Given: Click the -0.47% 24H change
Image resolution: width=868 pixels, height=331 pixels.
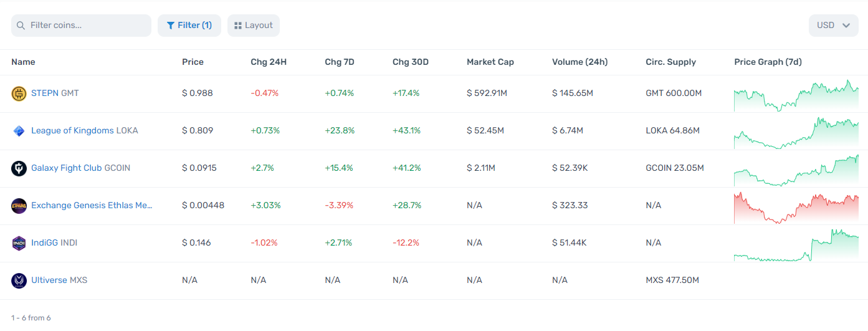Looking at the screenshot, I should pos(265,93).
